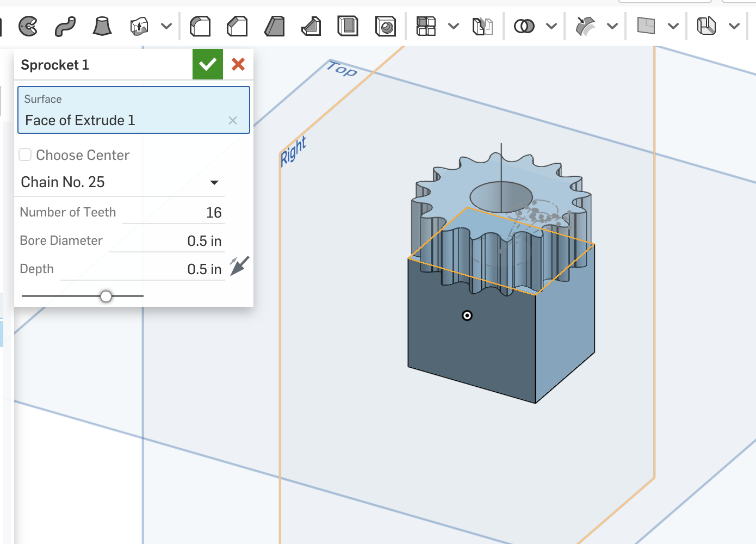
Task: Apply the Fillet tool
Action: (x=200, y=26)
